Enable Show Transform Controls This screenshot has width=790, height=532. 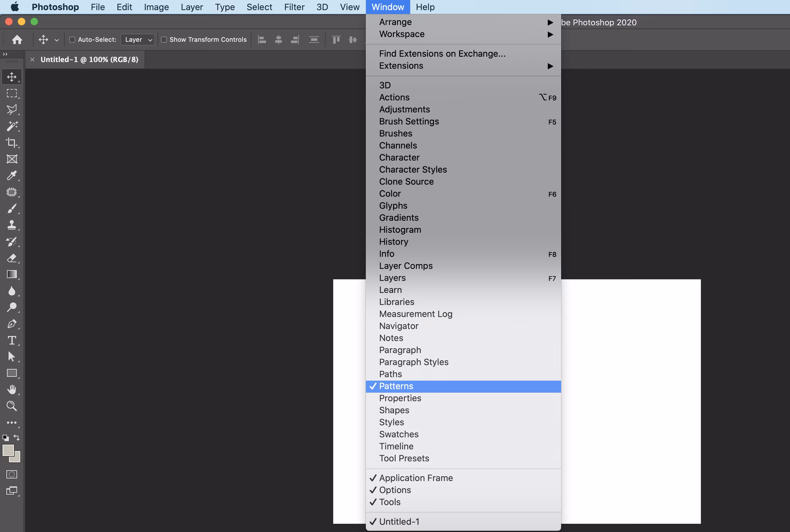coord(164,39)
